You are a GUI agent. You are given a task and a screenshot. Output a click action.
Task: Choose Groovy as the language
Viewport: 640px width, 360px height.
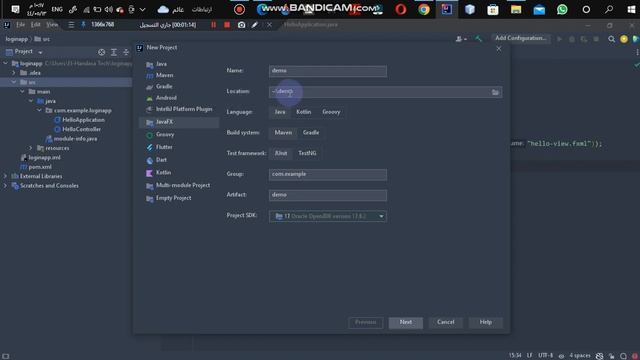[331, 112]
